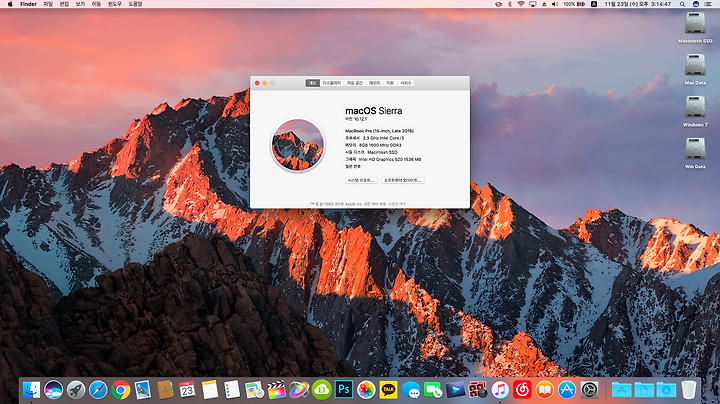
Task: Open Applications folder stack in dock
Action: (x=622, y=390)
